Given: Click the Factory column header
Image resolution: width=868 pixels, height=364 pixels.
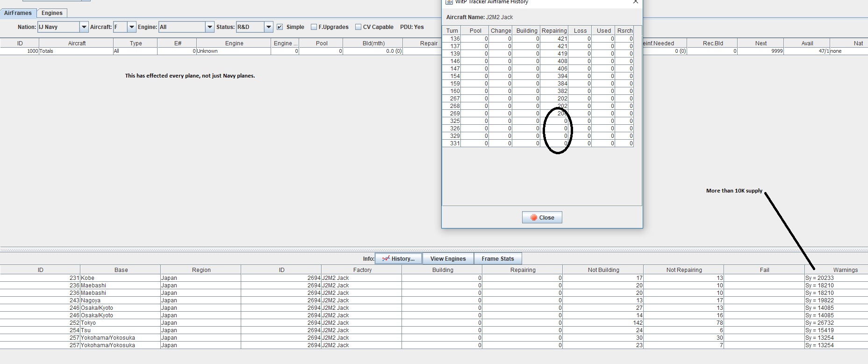Looking at the screenshot, I should click(362, 270).
